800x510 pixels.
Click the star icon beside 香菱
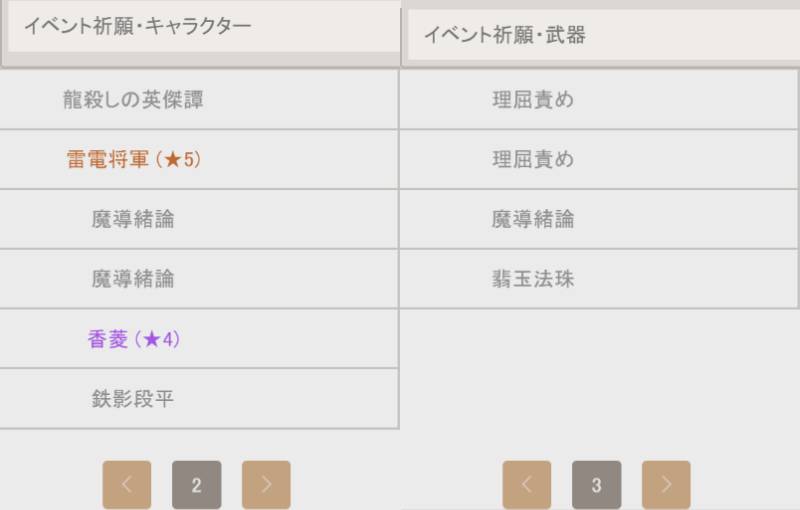coord(152,339)
